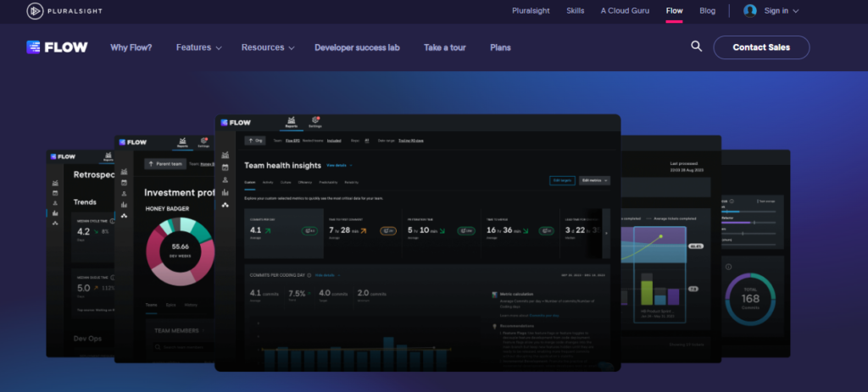Click the Included nested teams link
Screen dimensions: 868x392
334,141
